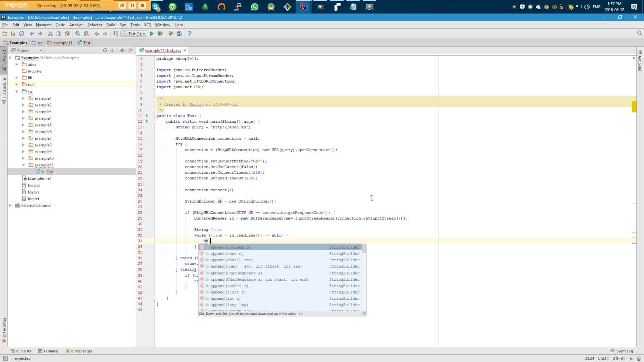Click the Save All toolbar icon

point(13,34)
